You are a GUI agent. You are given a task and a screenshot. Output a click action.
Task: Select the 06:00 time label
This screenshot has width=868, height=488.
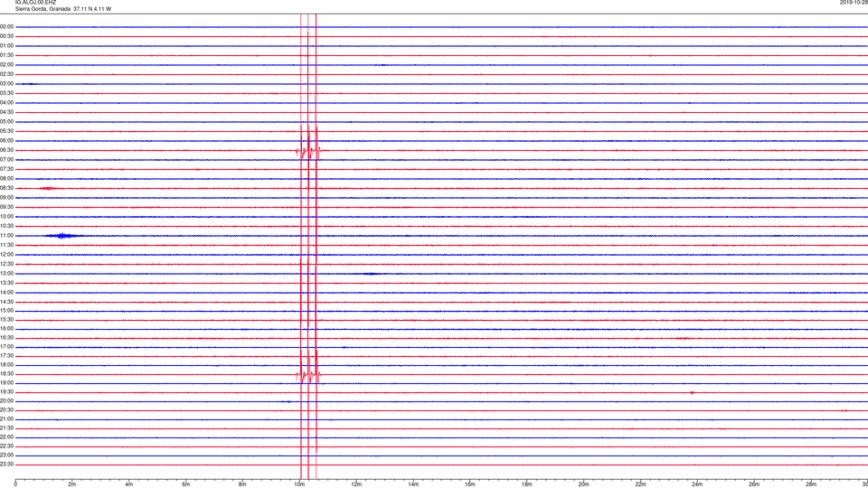(x=6, y=141)
